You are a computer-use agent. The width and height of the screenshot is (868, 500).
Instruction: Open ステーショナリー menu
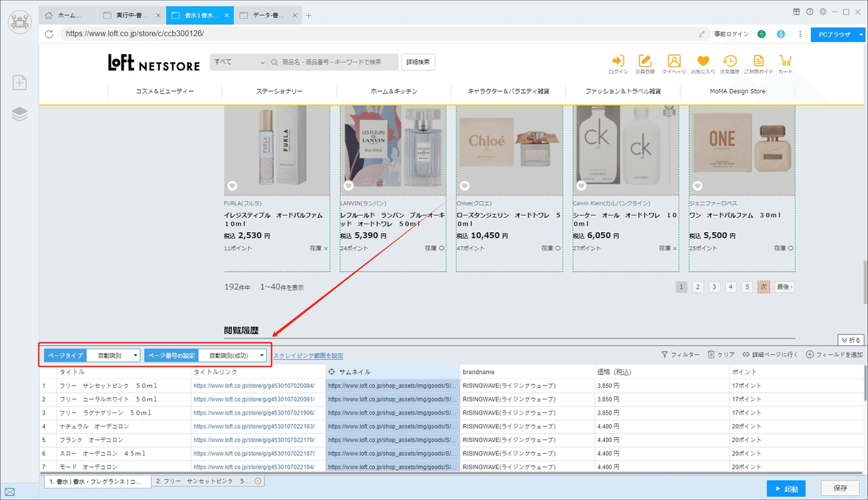tap(279, 91)
